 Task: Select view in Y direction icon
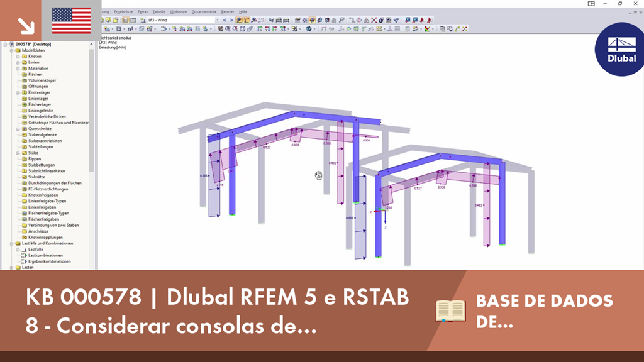[x=267, y=29]
